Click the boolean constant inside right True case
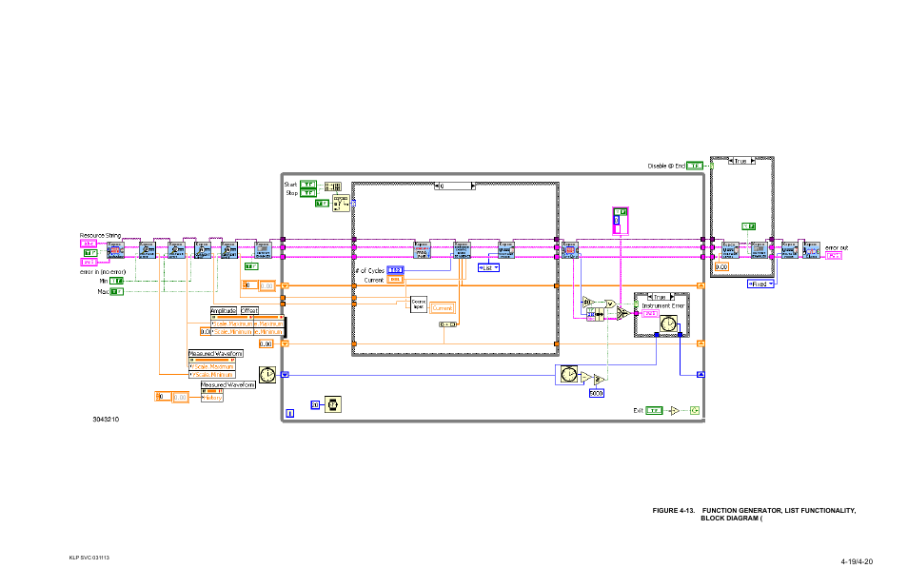This screenshot has height=588, width=908. tap(749, 226)
